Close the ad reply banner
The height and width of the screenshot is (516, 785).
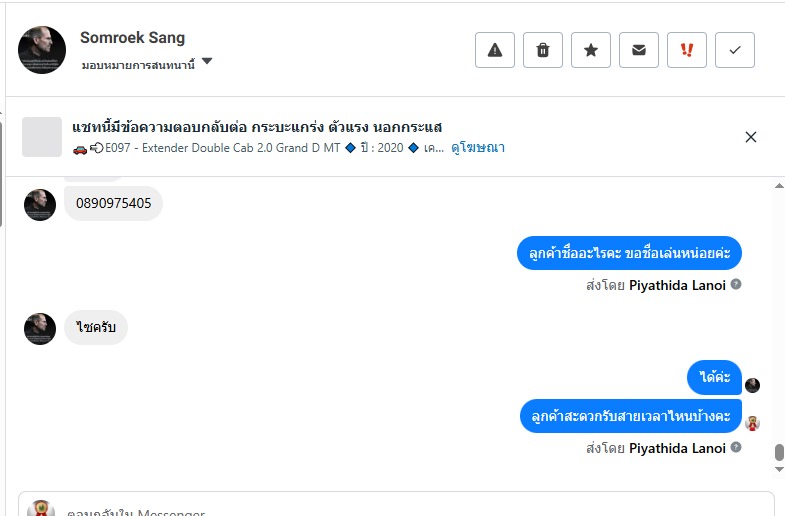tap(751, 137)
